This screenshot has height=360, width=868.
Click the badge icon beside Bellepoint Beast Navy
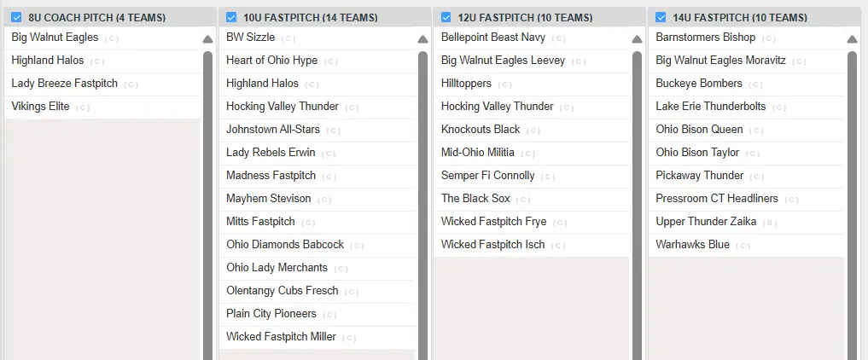[x=559, y=38]
